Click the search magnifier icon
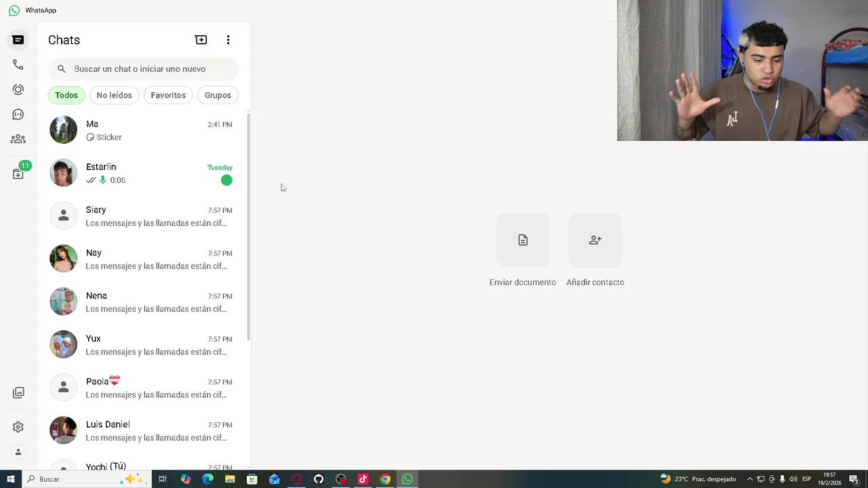 click(62, 69)
